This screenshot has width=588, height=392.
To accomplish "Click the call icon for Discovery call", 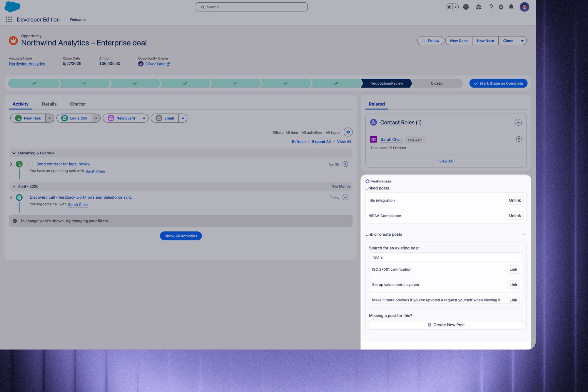I will pos(19,197).
